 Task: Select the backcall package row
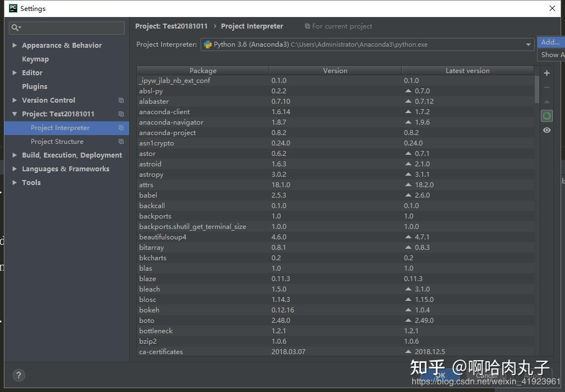tap(335, 206)
